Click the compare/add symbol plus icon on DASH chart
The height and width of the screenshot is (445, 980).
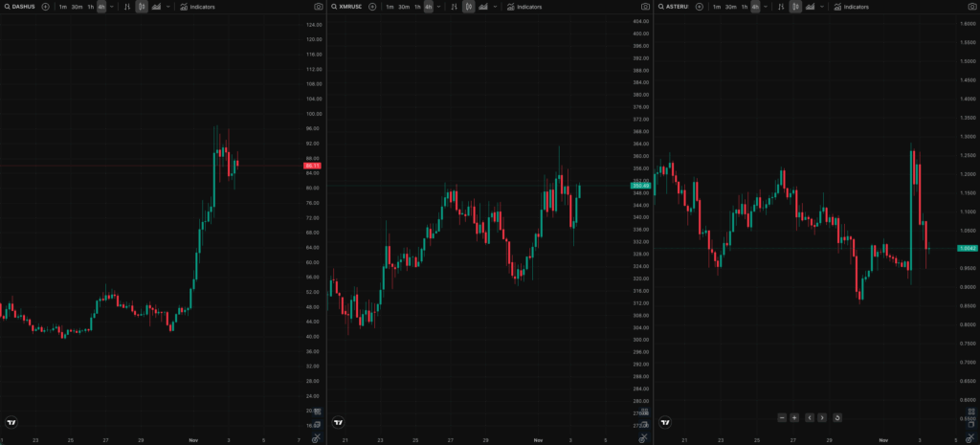pos(46,7)
